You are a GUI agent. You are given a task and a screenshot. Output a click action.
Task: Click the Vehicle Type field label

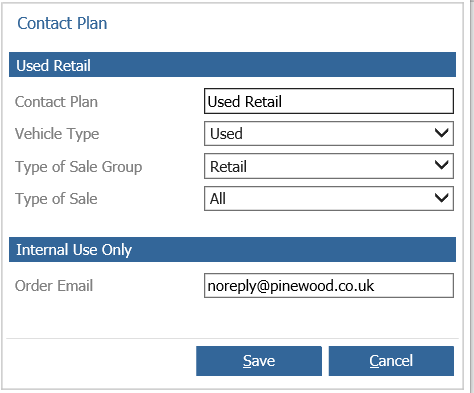[x=57, y=134]
